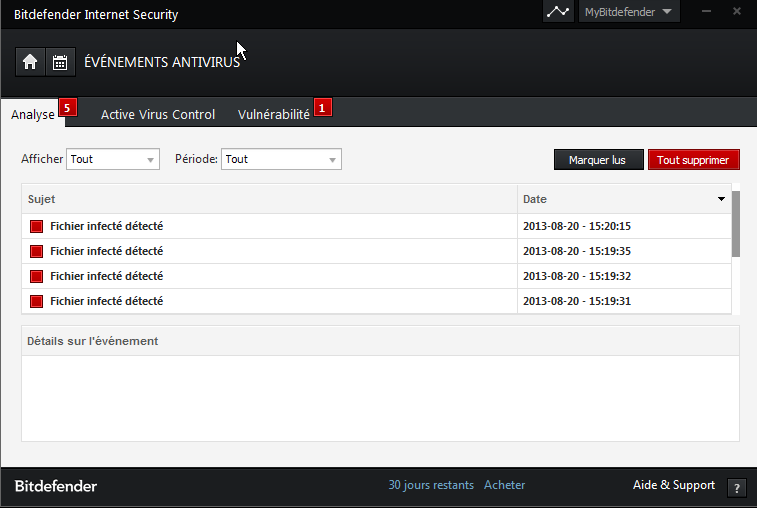Viewport: 757px width, 508px height.
Task: Click red icon of 15:19:32 event
Action: click(x=36, y=277)
